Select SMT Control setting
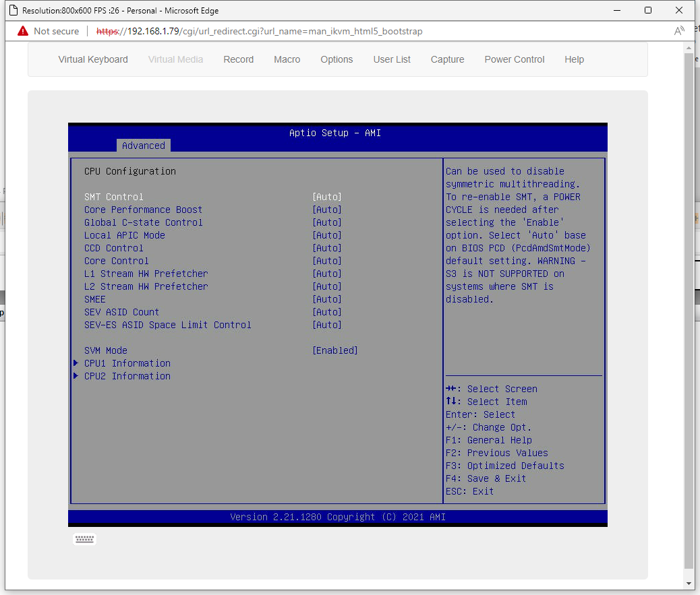700x595 pixels. [114, 197]
